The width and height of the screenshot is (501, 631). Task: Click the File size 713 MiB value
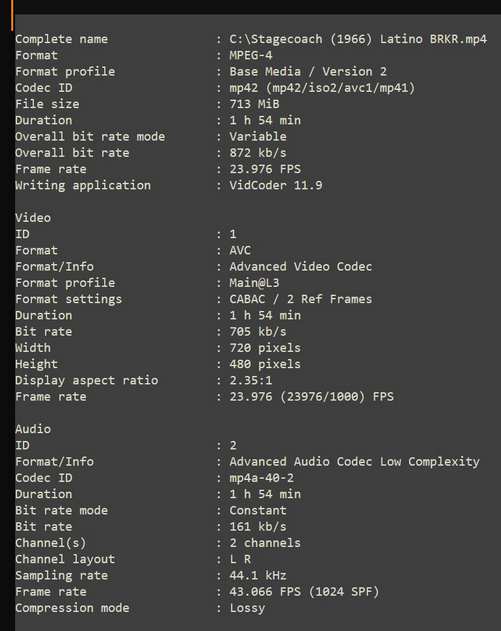[254, 104]
